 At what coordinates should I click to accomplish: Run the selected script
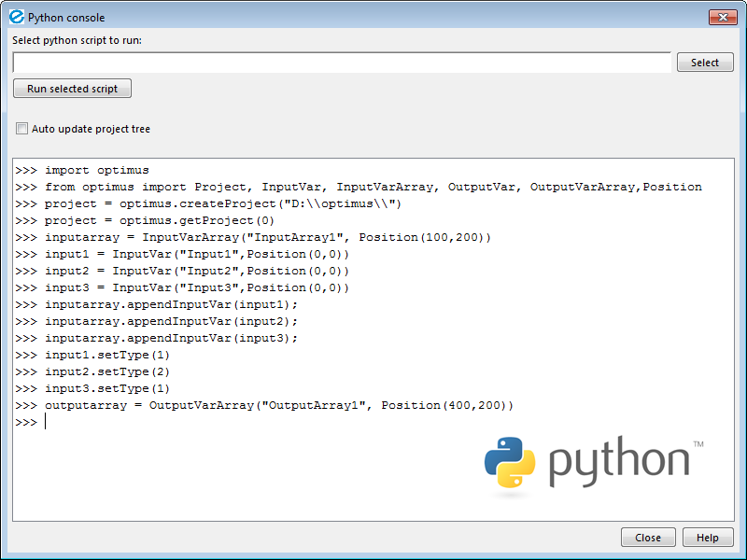(73, 89)
